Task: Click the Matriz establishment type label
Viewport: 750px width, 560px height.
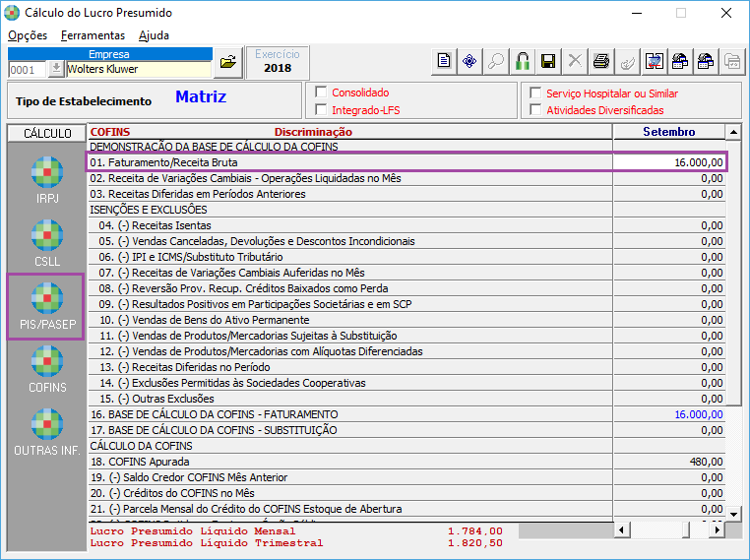Action: (x=201, y=96)
